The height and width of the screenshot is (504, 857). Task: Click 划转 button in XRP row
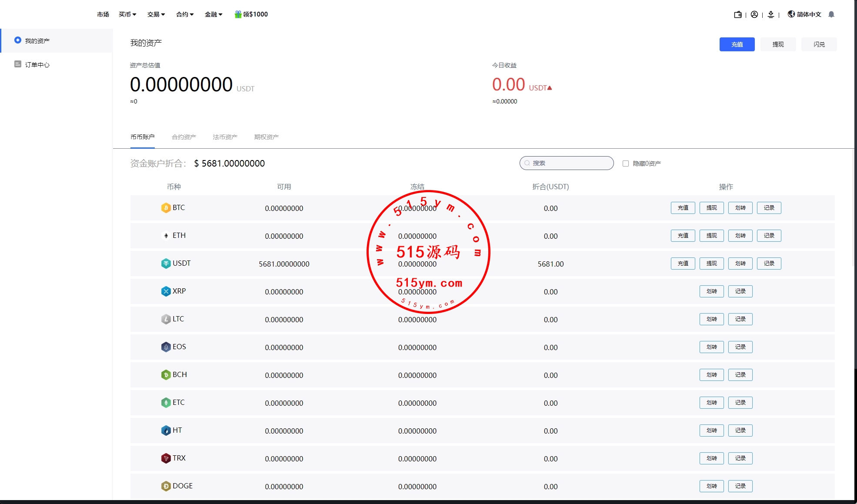click(x=711, y=291)
